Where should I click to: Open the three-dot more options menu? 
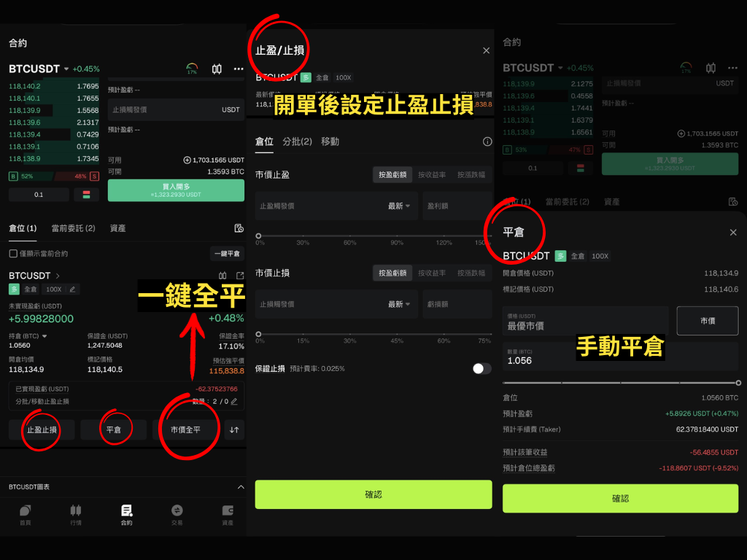coord(239,69)
